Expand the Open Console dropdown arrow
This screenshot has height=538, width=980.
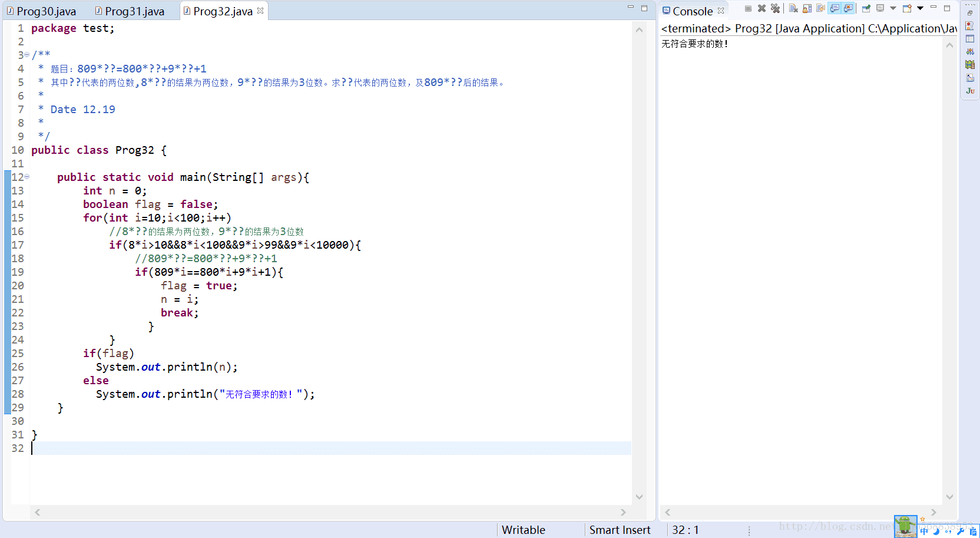pos(920,8)
